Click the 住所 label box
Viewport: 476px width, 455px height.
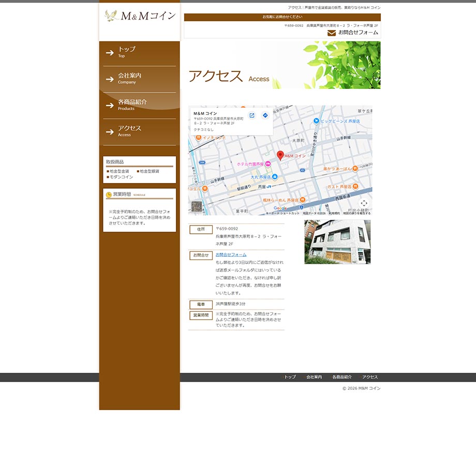click(201, 230)
